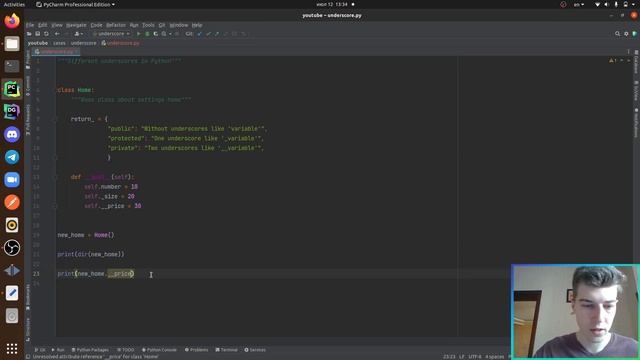
Task: Open the Navigate menu
Action: (x=76, y=25)
